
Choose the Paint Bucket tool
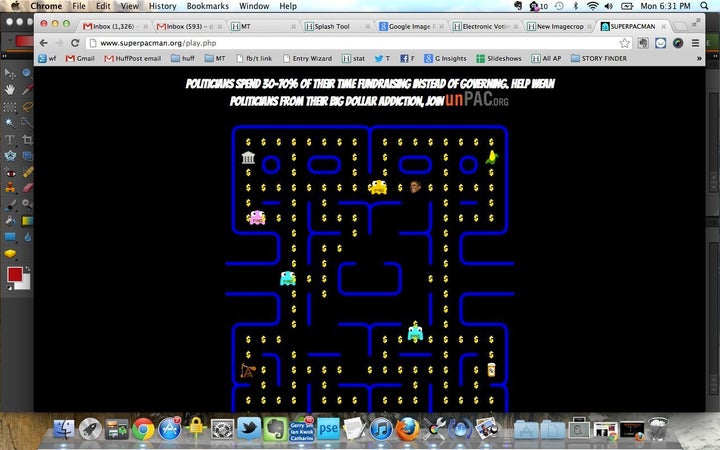10,221
